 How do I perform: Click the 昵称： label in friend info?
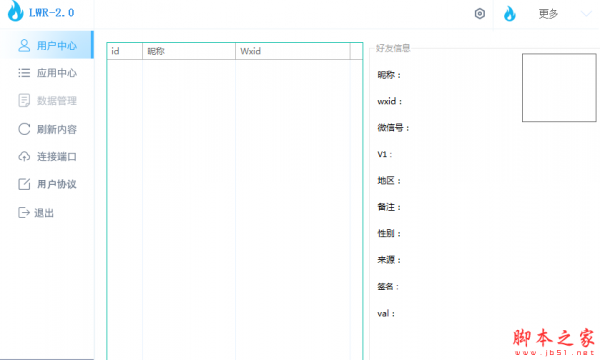point(389,75)
